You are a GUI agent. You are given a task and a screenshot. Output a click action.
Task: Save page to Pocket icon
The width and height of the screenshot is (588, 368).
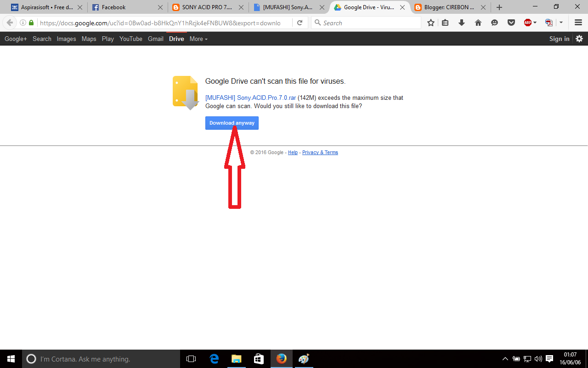coord(511,23)
